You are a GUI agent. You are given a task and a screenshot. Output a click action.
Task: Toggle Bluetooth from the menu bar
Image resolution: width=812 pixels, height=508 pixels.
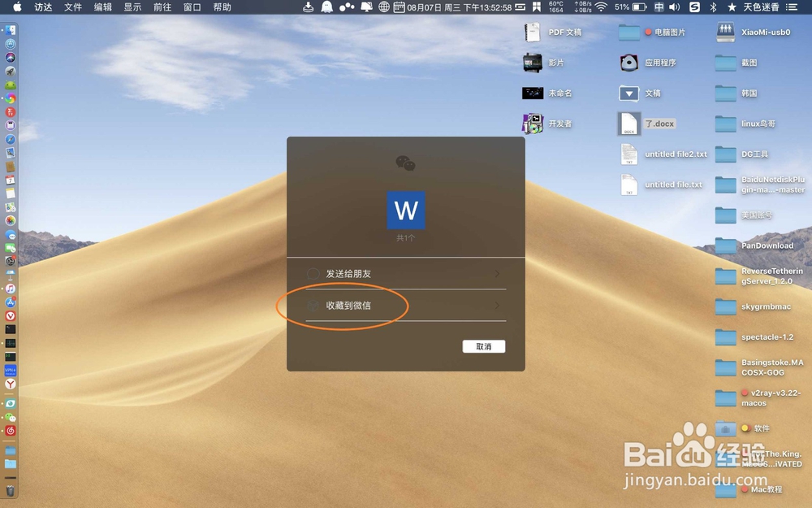[713, 7]
